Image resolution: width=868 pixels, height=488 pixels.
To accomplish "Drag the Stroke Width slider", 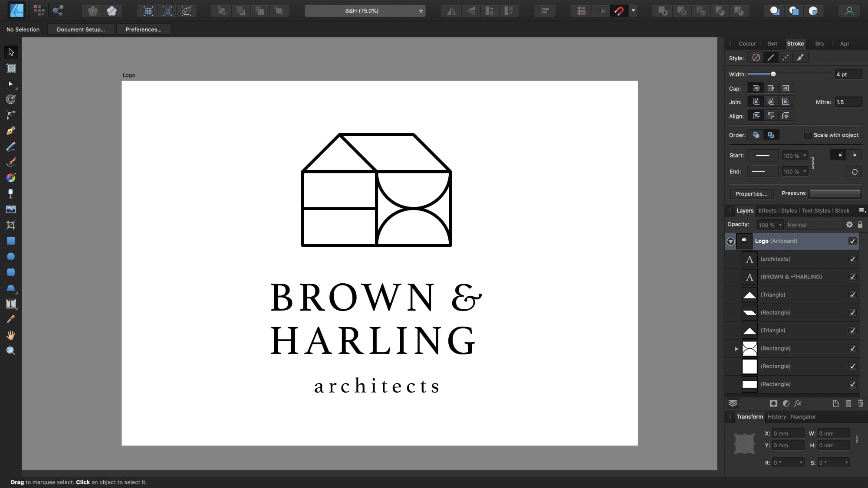I will pos(774,74).
